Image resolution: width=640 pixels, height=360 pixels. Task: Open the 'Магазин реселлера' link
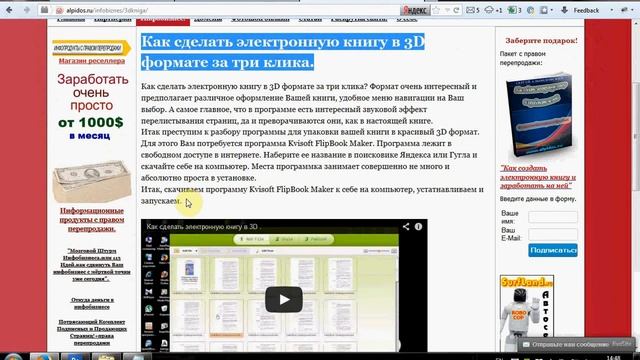[x=92, y=61]
